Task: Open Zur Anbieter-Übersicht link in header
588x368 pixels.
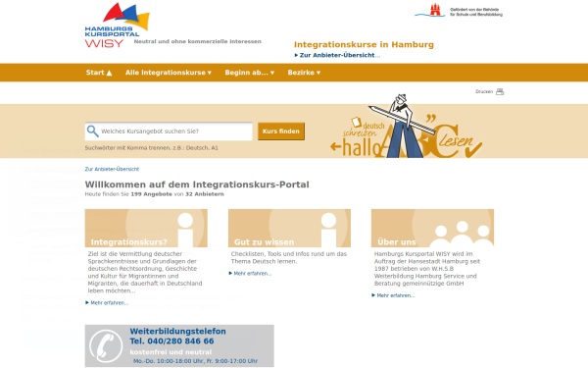Action: click(337, 55)
